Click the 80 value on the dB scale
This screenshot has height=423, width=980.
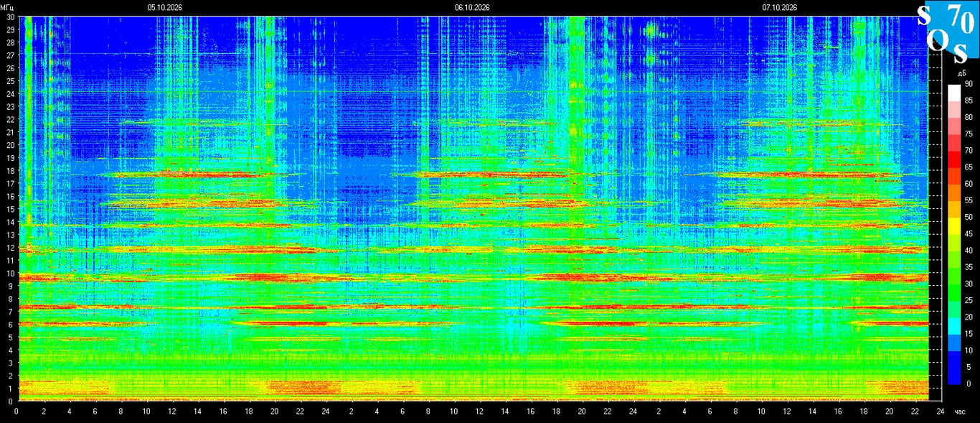click(x=969, y=117)
